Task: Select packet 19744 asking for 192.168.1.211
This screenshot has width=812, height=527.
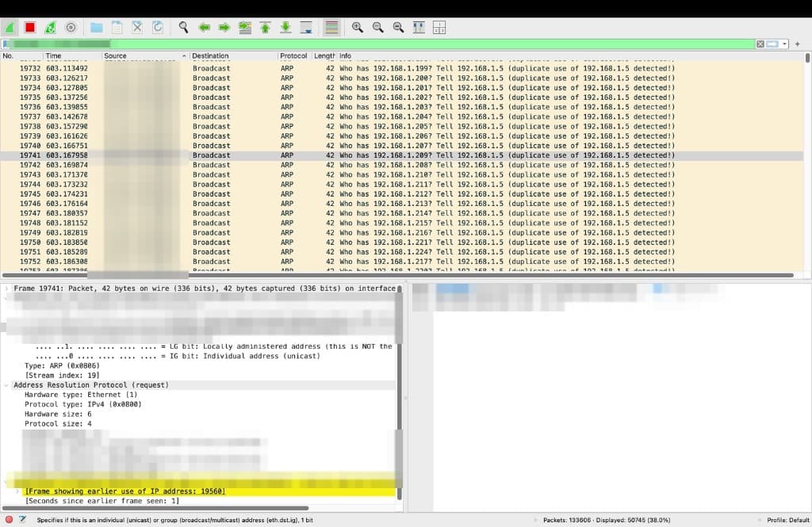Action: [x=402, y=185]
